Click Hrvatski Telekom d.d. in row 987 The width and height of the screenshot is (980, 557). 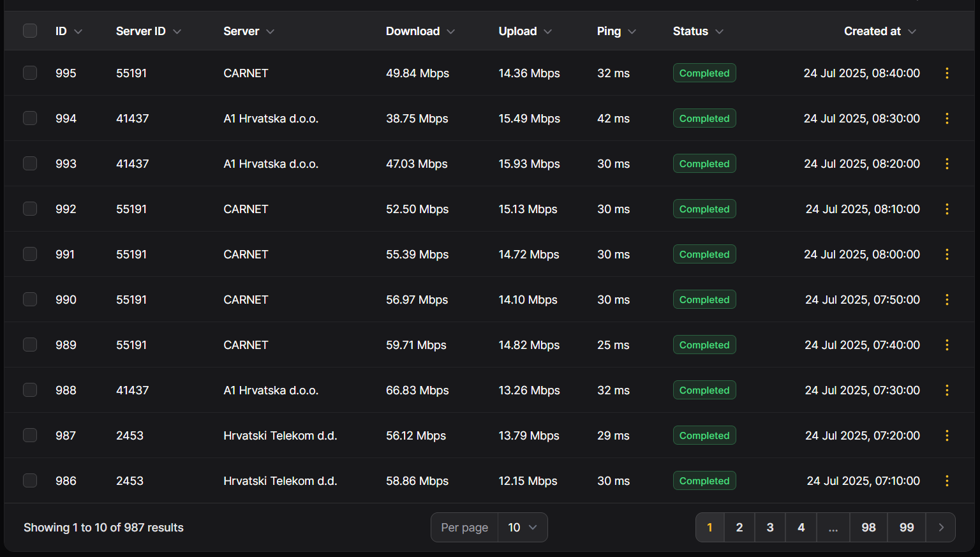pos(280,436)
